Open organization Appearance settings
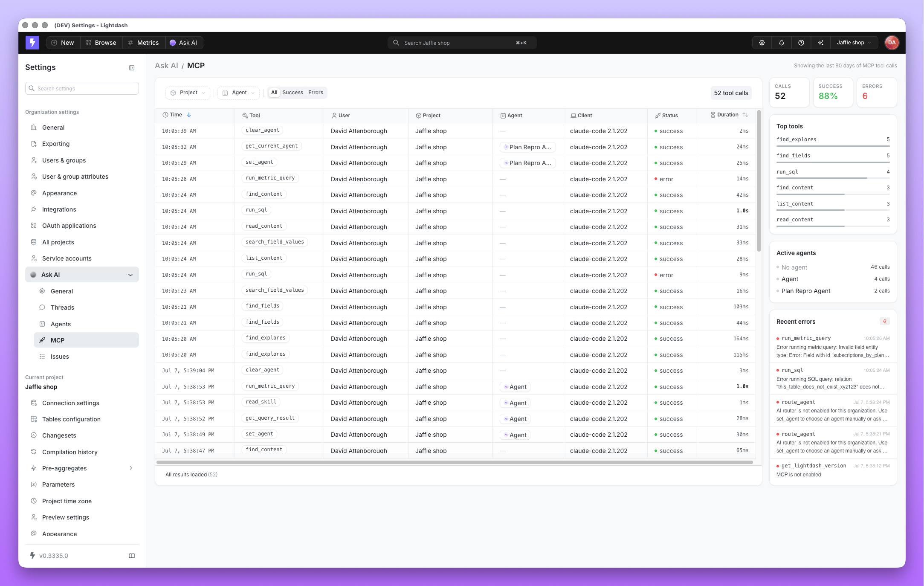Image resolution: width=924 pixels, height=586 pixels. pyautogui.click(x=82, y=193)
